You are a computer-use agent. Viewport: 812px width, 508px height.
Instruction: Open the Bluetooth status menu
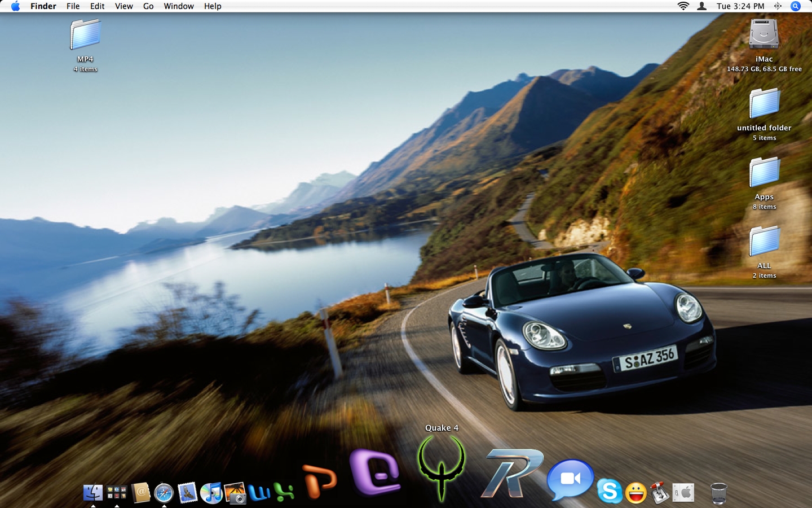tap(778, 6)
